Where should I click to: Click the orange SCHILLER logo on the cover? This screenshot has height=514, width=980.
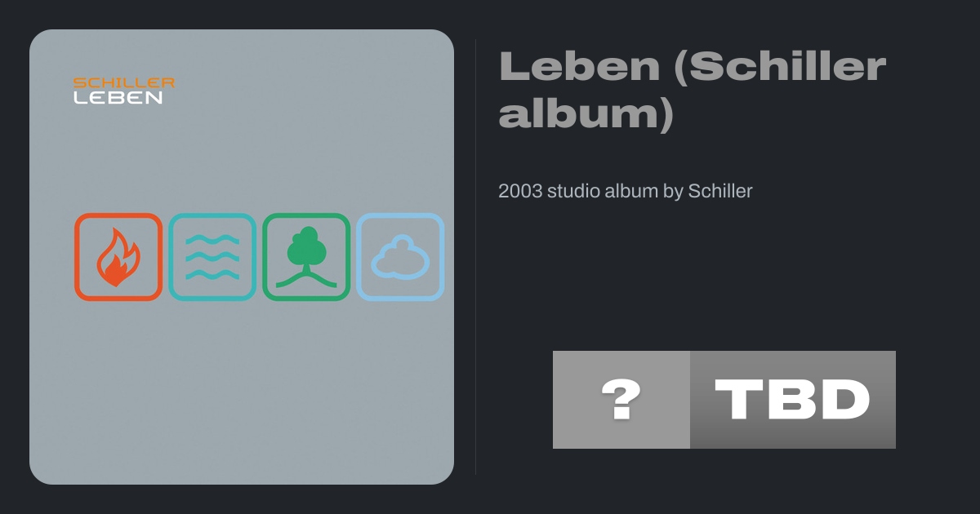(x=123, y=82)
